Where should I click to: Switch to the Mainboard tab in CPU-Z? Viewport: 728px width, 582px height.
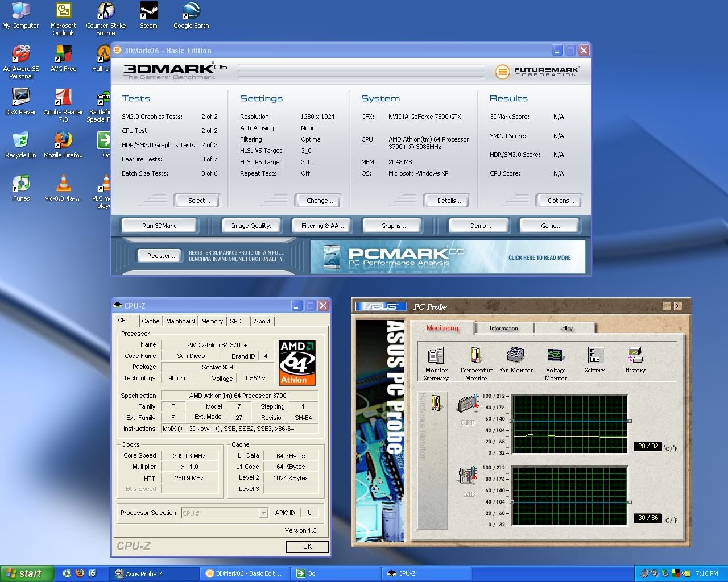180,321
